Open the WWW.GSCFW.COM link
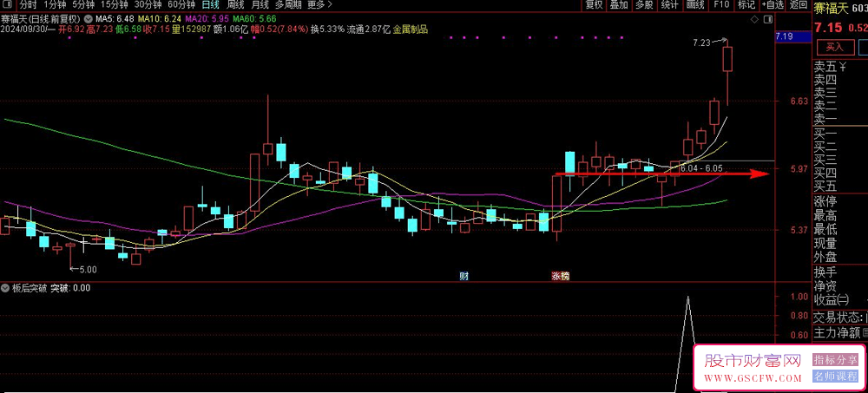The image size is (868, 393). 753,378
